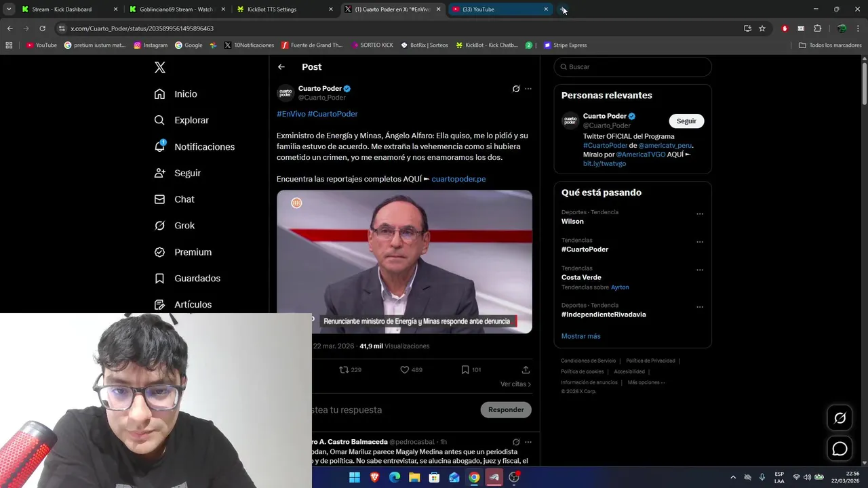Click the address bar URL

tap(142, 28)
